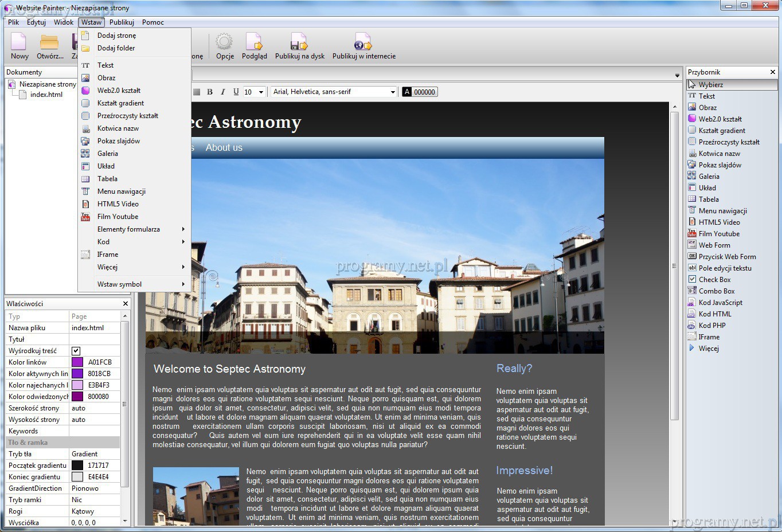Open the font size dropdown

click(261, 92)
